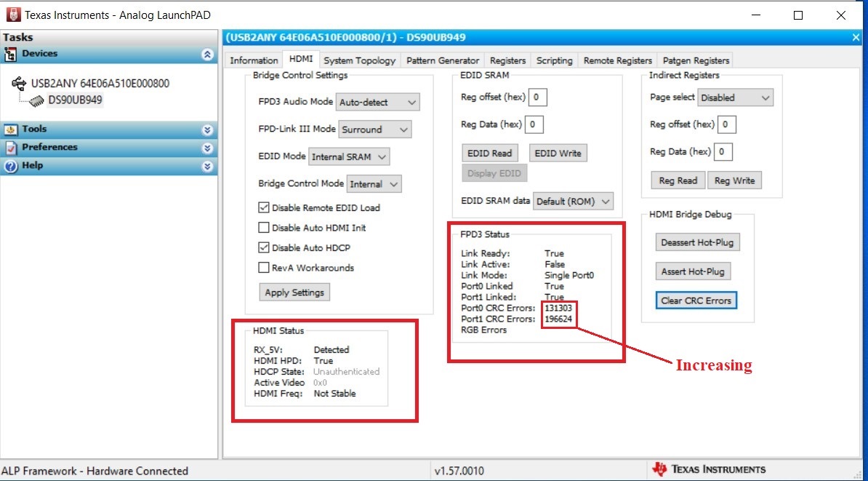Open the Scripting tab
Screen dimensions: 868x481
[x=554, y=60]
